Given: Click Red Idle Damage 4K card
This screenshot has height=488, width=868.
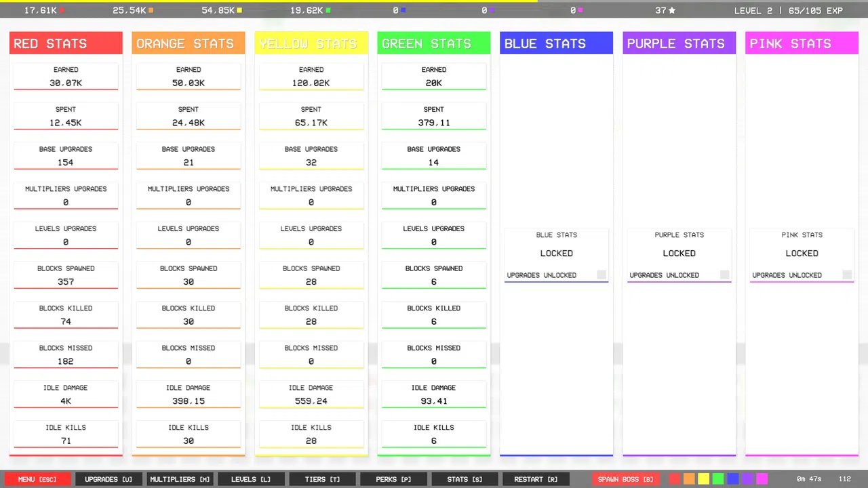Looking at the screenshot, I should (x=66, y=395).
